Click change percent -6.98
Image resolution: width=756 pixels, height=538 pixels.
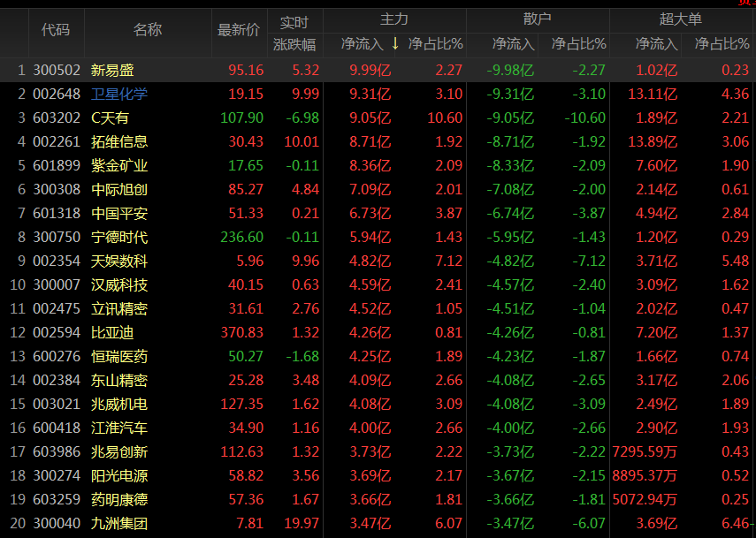(x=302, y=118)
